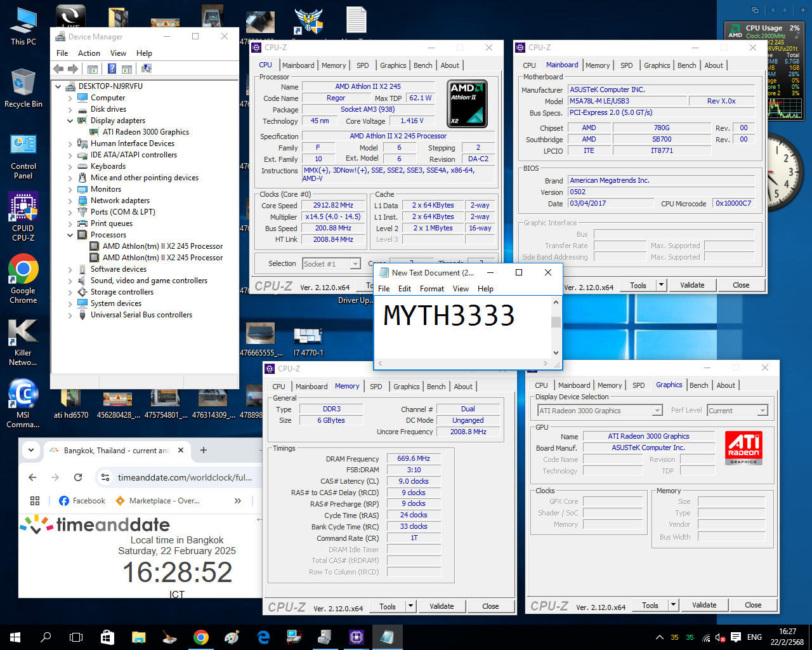
Task: Click Validate in Mainboard CPU-Z window
Action: 692,285
